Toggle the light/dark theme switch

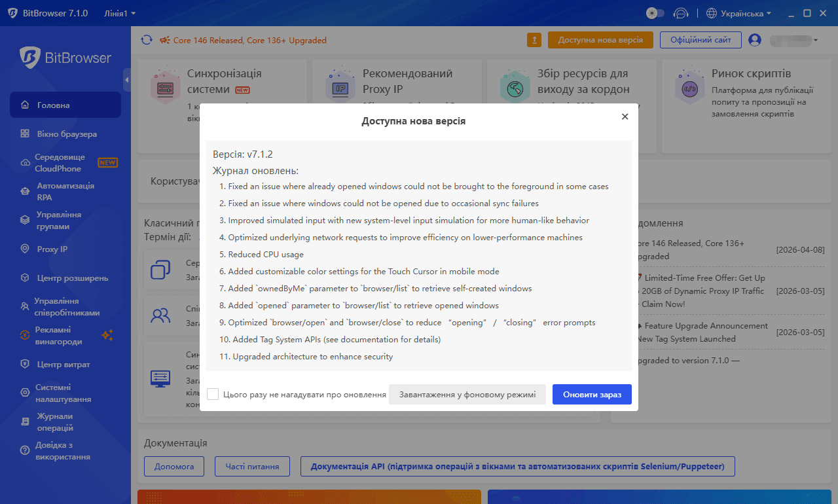(x=655, y=13)
